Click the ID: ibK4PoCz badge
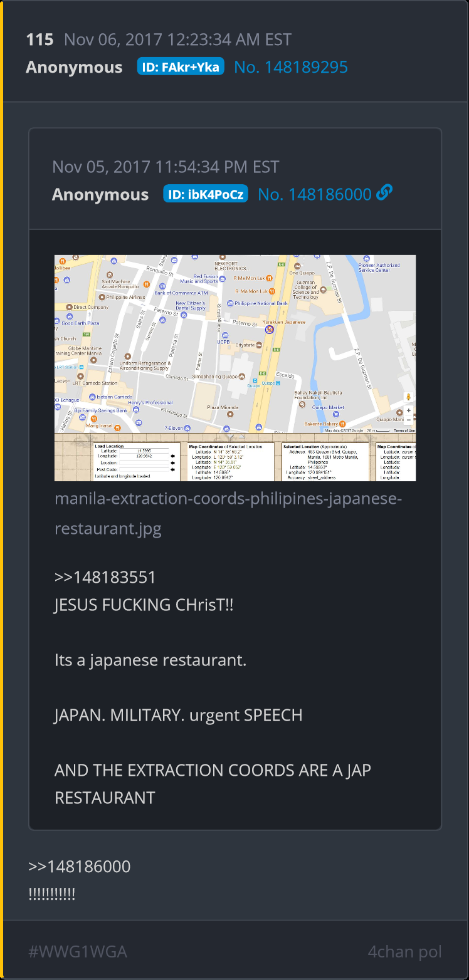469x980 pixels. [x=206, y=194]
